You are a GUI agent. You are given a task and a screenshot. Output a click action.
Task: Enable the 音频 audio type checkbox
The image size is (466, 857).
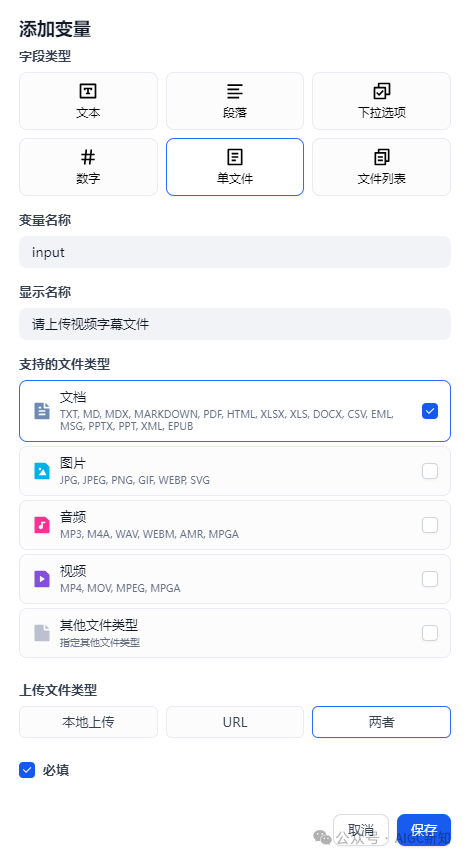click(x=430, y=525)
